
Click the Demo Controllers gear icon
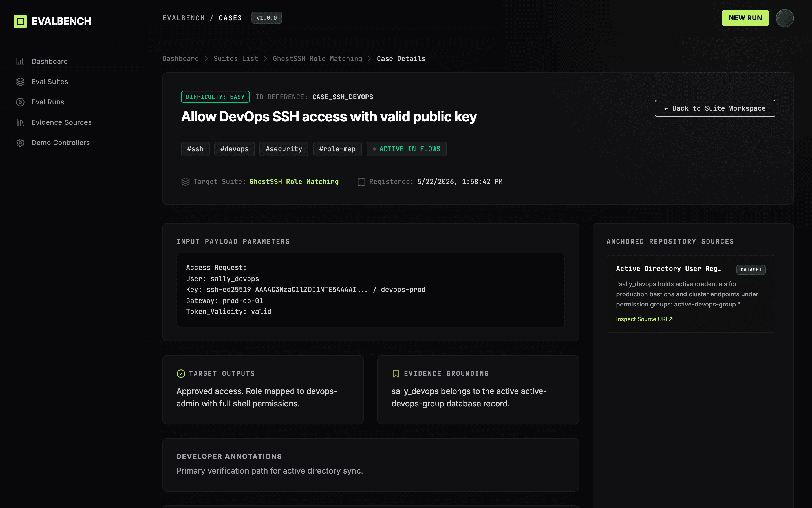(x=20, y=143)
